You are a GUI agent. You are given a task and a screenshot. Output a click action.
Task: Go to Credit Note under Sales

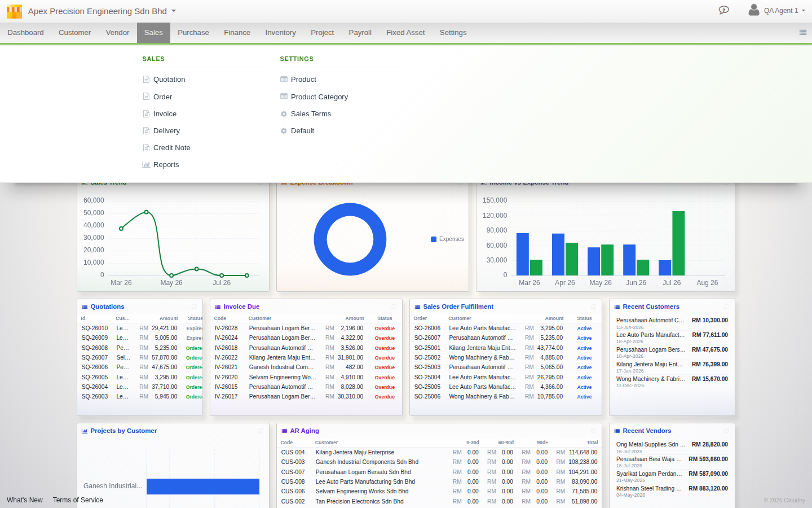click(172, 148)
